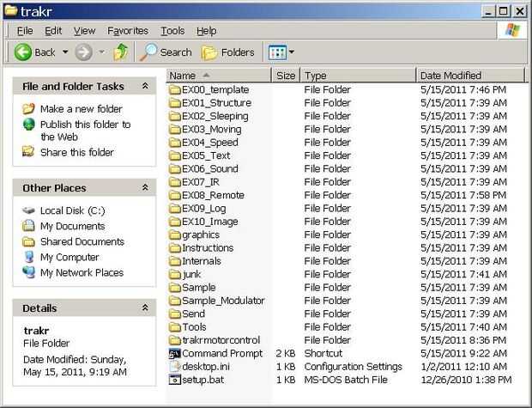532x408 pixels.
Task: Select EX05_Text folder icon
Action: [175, 155]
